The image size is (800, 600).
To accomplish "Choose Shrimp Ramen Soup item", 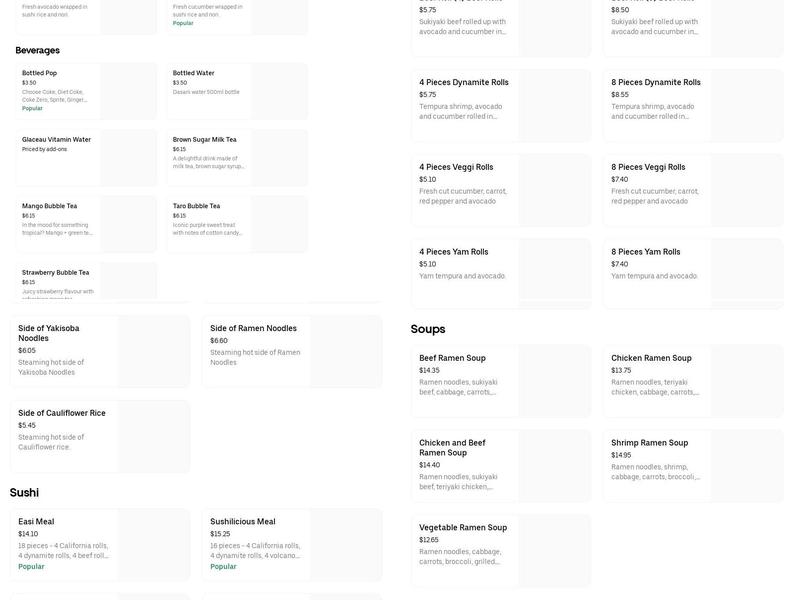I will 693,465.
